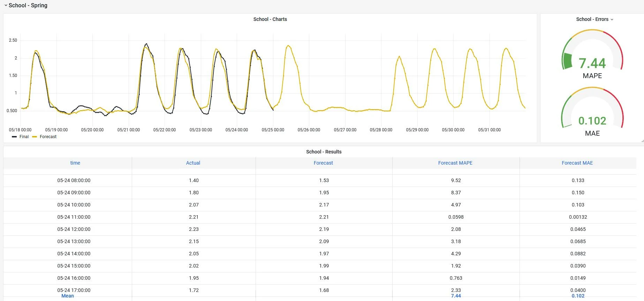Click the yellow Forecast legend color swatch

click(x=35, y=137)
